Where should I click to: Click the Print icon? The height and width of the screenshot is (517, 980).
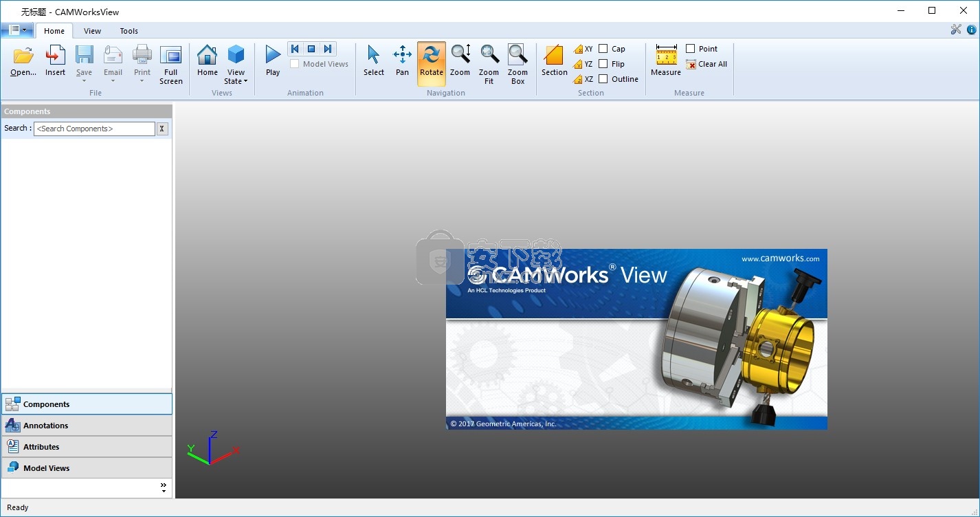click(142, 56)
